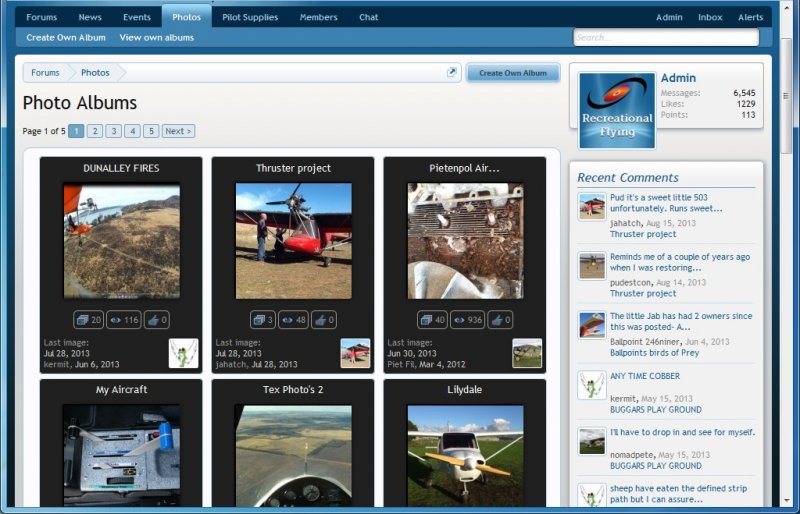Open the Members tab

318,17
